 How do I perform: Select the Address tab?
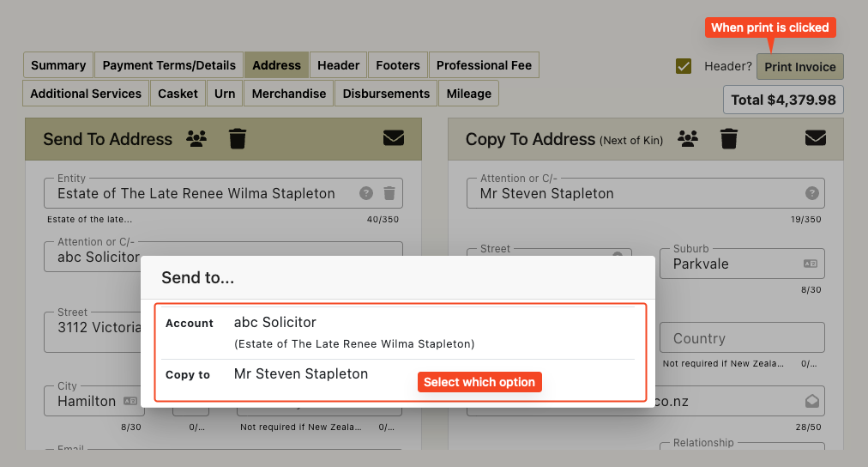(276, 65)
